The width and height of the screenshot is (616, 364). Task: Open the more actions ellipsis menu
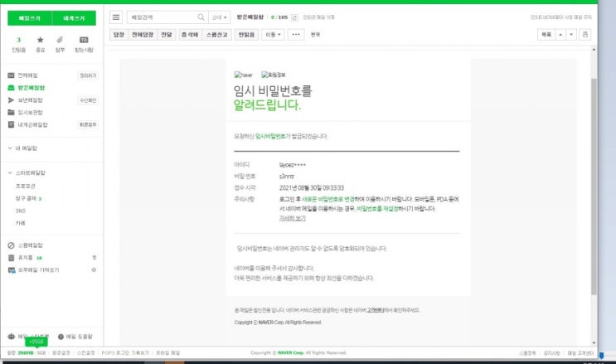tap(296, 35)
